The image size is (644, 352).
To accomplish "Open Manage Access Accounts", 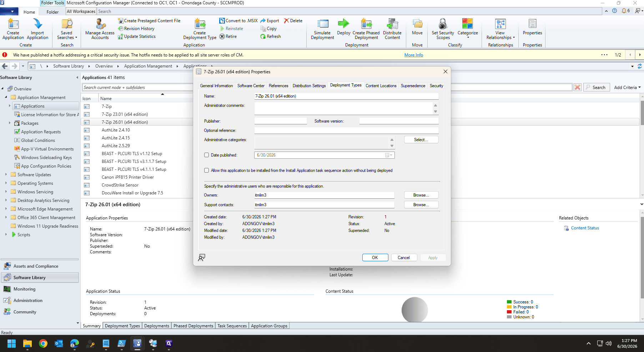I will (x=100, y=29).
